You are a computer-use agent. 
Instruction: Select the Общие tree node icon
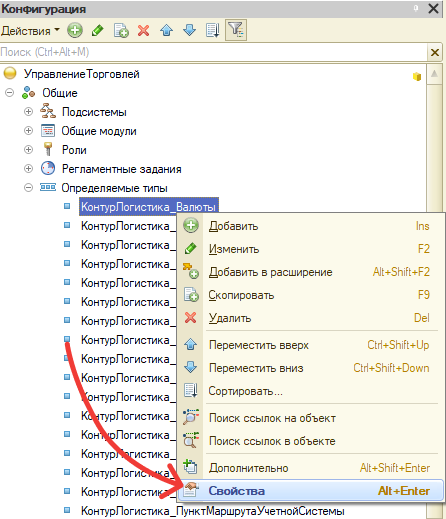28,93
